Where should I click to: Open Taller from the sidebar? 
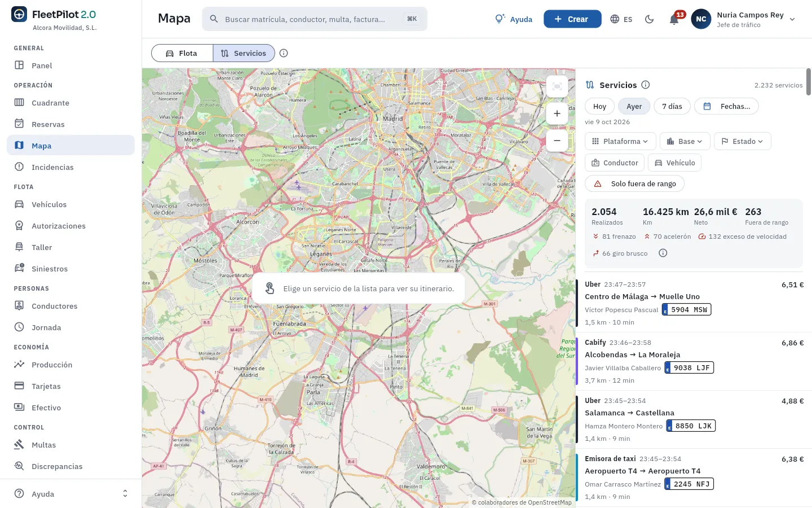71,247
